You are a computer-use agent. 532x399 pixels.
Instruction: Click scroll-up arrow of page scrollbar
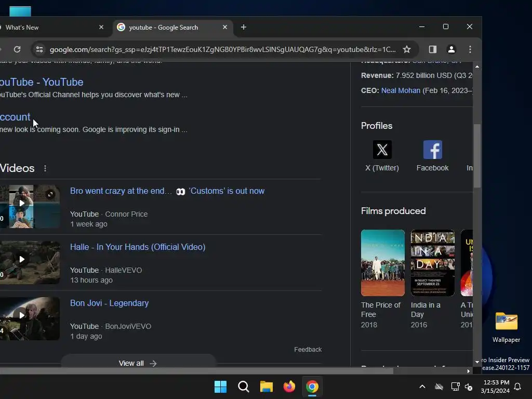[477, 67]
